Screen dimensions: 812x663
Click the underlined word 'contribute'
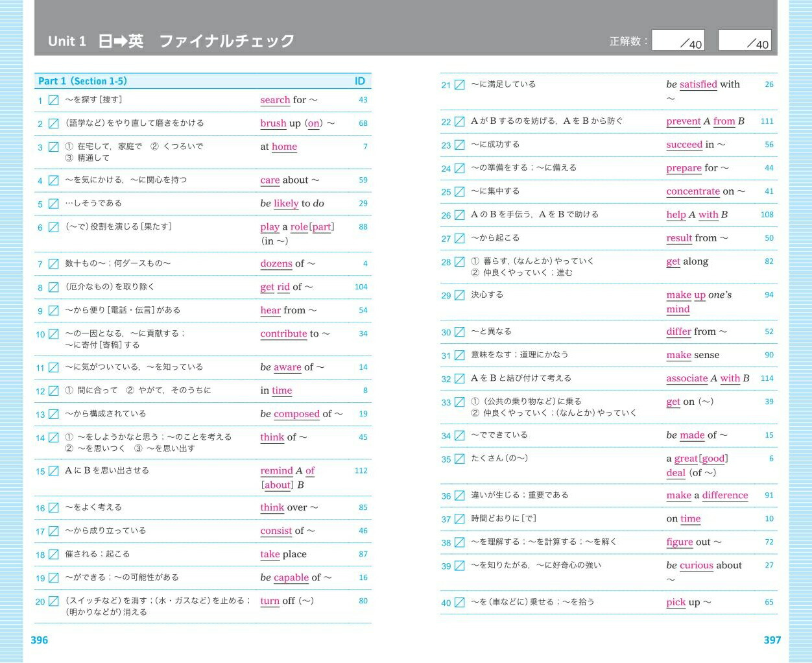tap(283, 334)
